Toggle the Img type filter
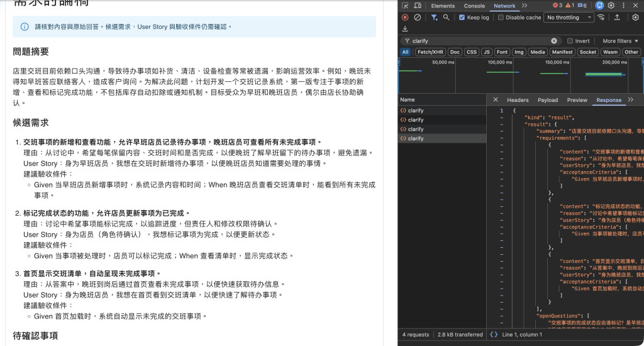 pos(519,52)
